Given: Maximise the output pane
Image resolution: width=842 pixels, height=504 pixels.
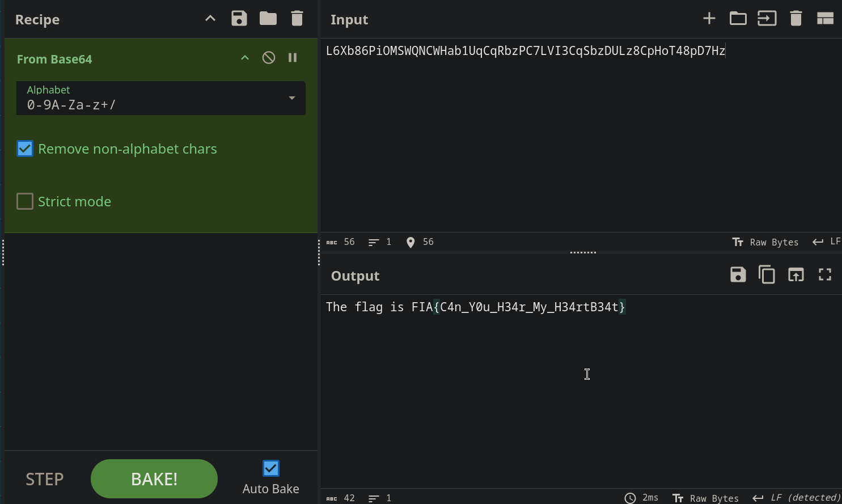Looking at the screenshot, I should (x=824, y=275).
